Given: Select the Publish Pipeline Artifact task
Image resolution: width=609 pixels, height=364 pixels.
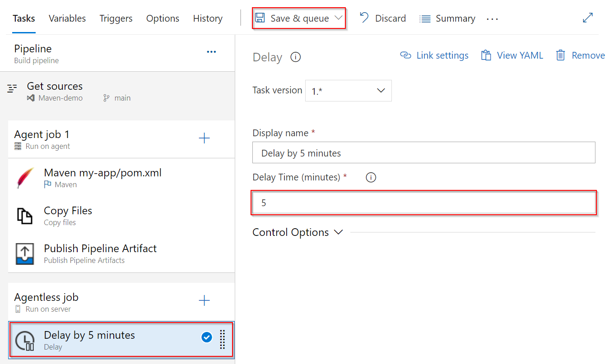Looking at the screenshot, I should 121,253.
